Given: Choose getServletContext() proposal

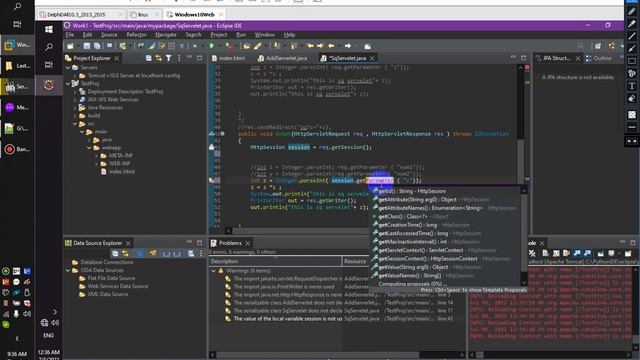Looking at the screenshot, I should pos(446,250).
